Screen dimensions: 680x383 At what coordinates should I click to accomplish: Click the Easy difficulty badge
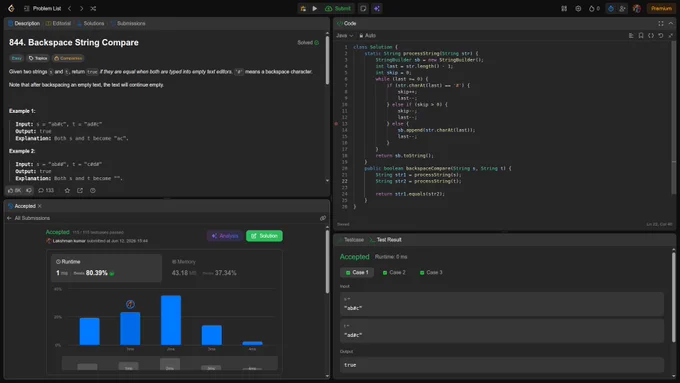(x=16, y=58)
